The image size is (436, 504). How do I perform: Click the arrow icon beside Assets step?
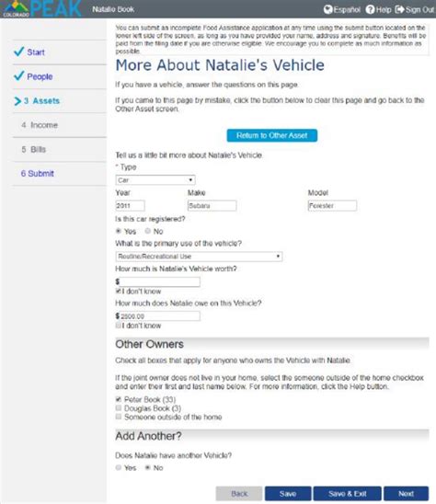coord(17,101)
